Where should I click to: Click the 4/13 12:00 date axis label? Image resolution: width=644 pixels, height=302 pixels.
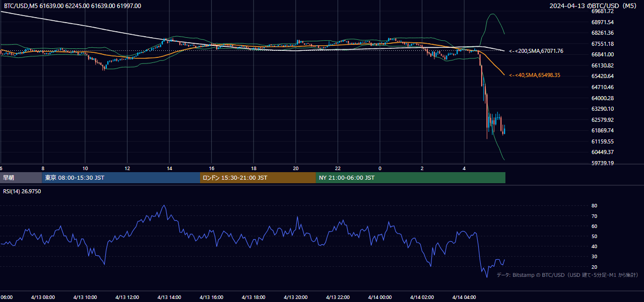[x=127, y=297]
